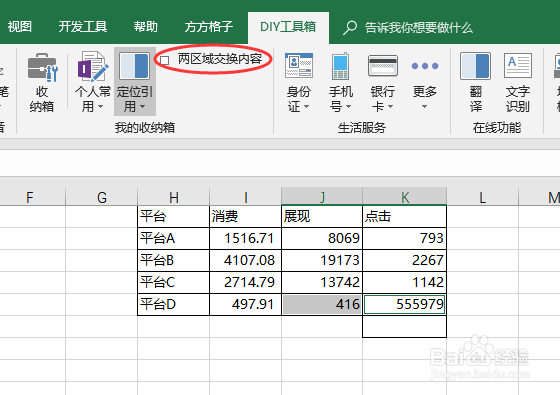
Task: Click the 银行卡 bank card icon
Action: [x=383, y=66]
